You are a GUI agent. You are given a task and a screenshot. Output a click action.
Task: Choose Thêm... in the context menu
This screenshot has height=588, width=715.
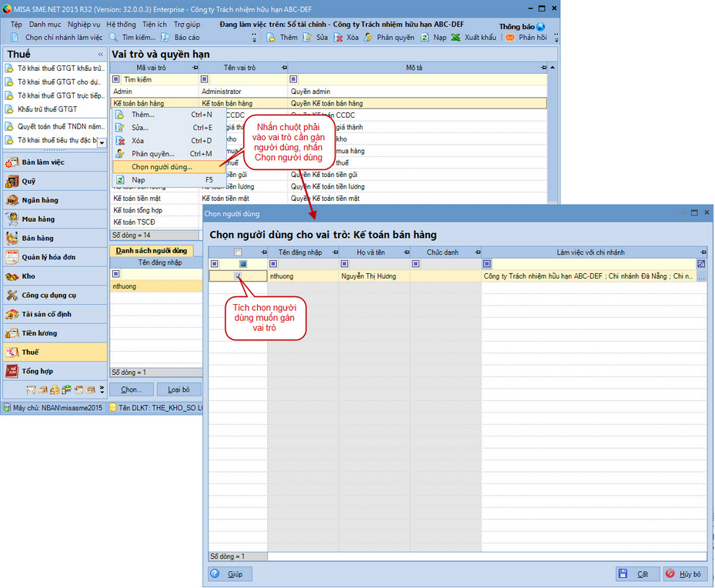click(x=169, y=115)
